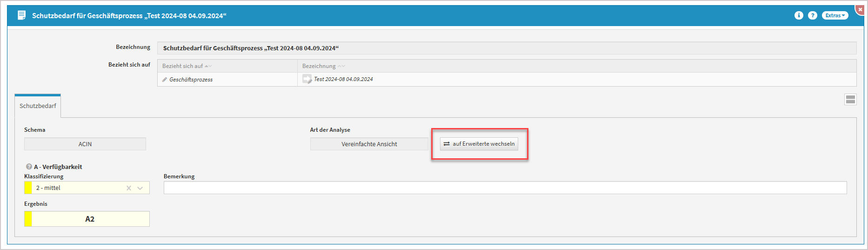Click 'auf Erweiterte wechseln' button

click(479, 144)
